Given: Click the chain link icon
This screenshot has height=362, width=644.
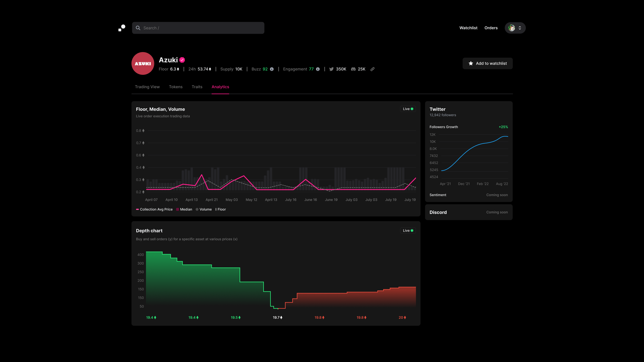Looking at the screenshot, I should (x=372, y=69).
